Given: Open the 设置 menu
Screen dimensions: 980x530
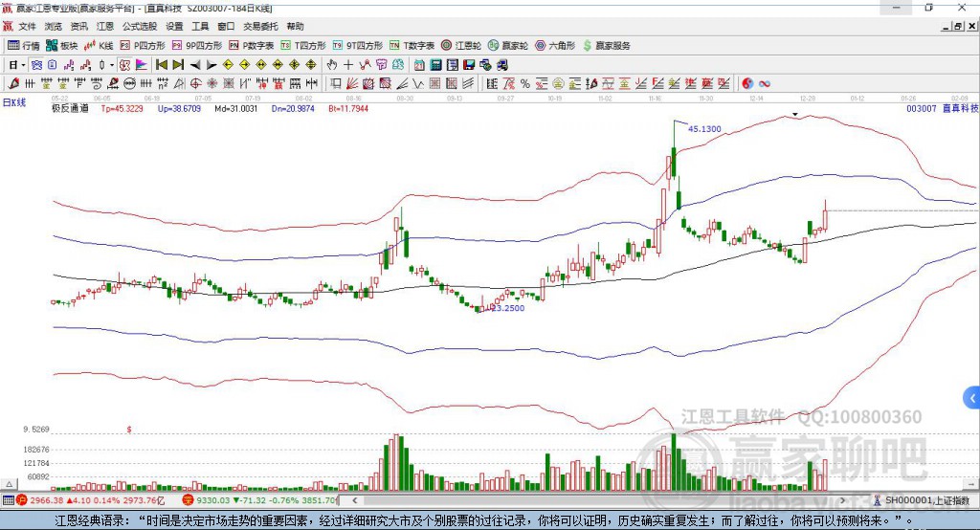Looking at the screenshot, I should point(174,26).
